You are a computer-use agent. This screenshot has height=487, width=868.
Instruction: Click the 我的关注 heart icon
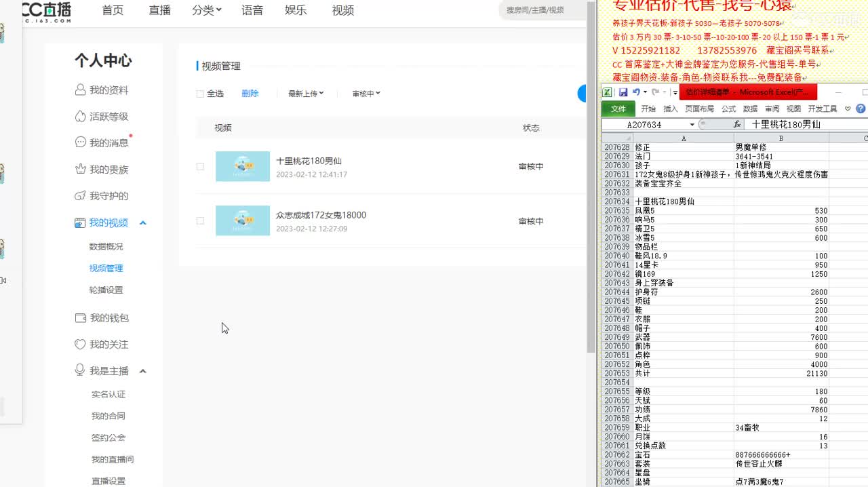[x=80, y=344]
